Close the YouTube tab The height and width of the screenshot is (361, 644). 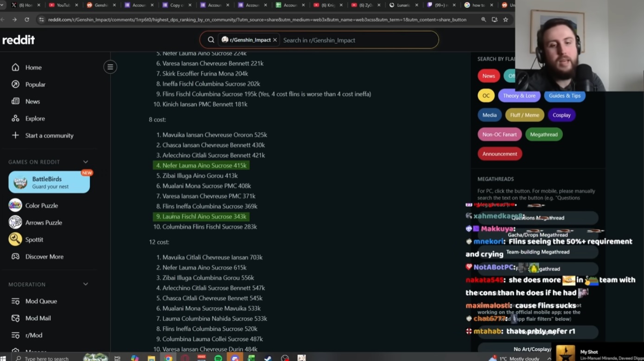77,5
